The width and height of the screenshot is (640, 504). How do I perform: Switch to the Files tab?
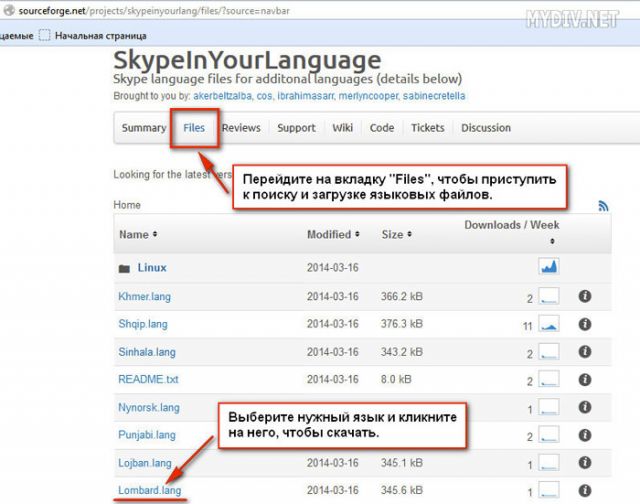click(194, 128)
